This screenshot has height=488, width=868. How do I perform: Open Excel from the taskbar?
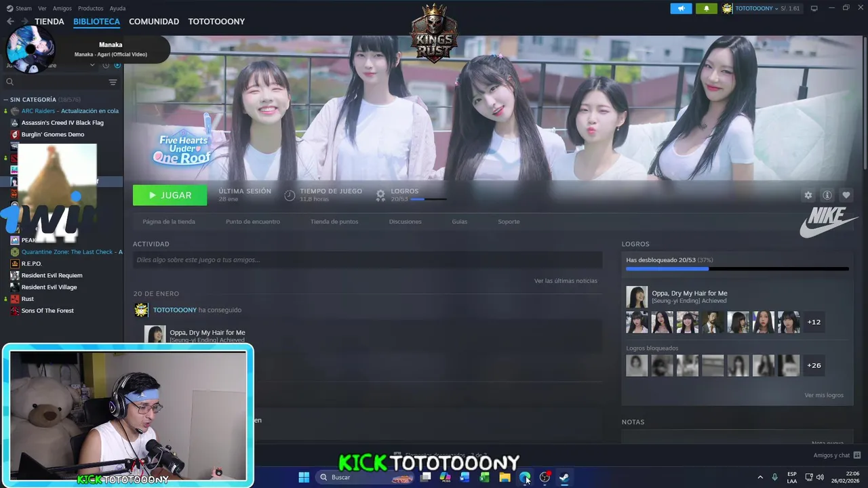click(x=484, y=477)
